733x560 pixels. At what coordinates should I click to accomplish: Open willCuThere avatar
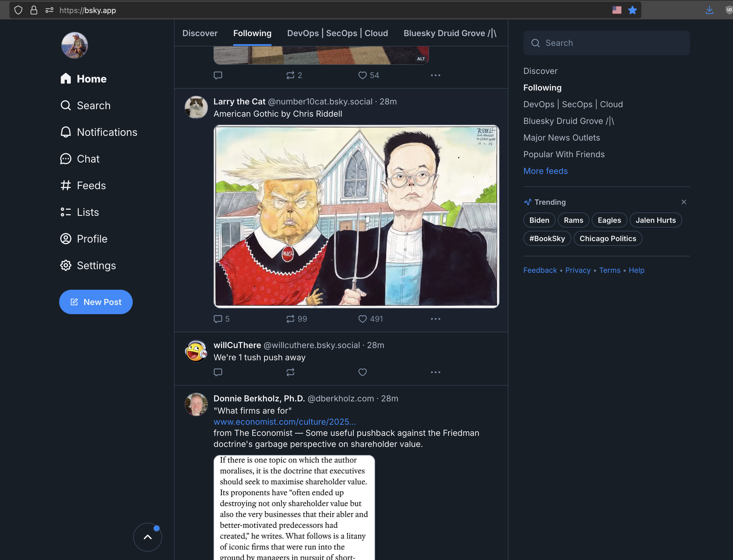196,351
